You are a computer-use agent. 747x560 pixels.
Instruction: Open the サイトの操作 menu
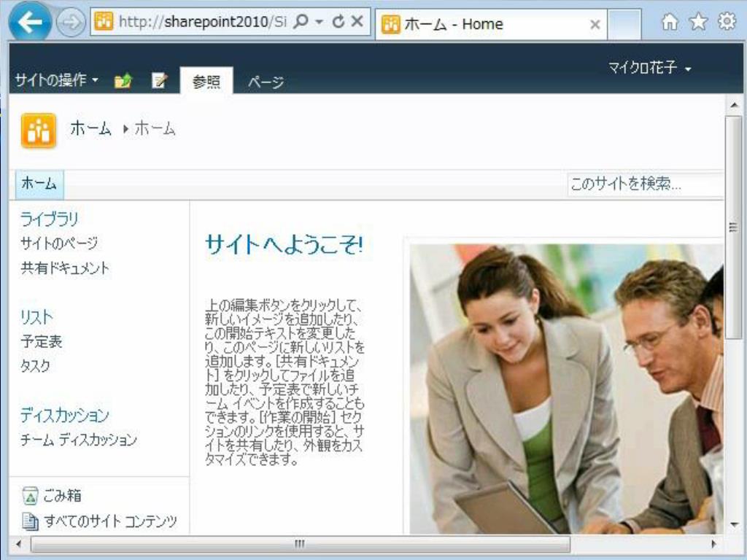pyautogui.click(x=56, y=79)
